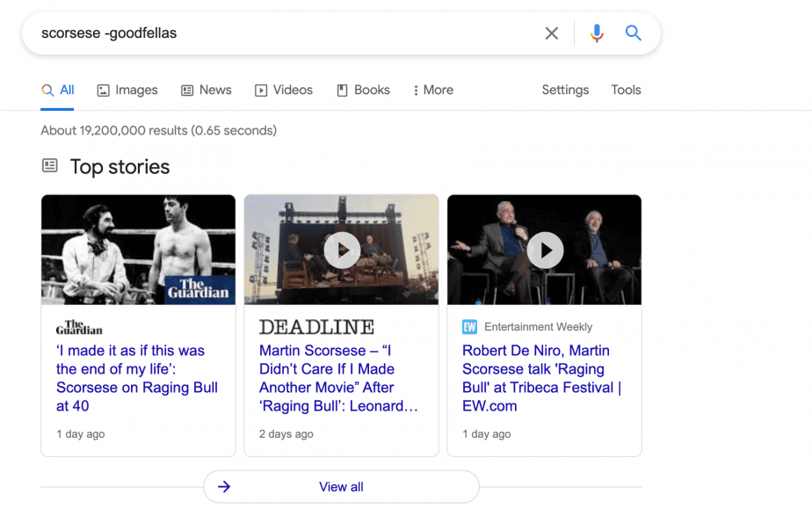Switch to the Images tab
Image resolution: width=812 pixels, height=531 pixels.
click(127, 91)
